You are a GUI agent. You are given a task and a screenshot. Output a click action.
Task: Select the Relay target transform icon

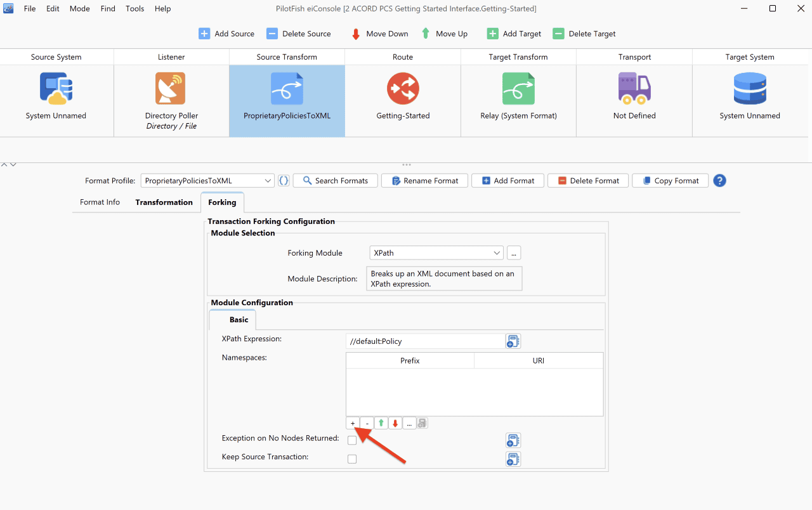[518, 88]
